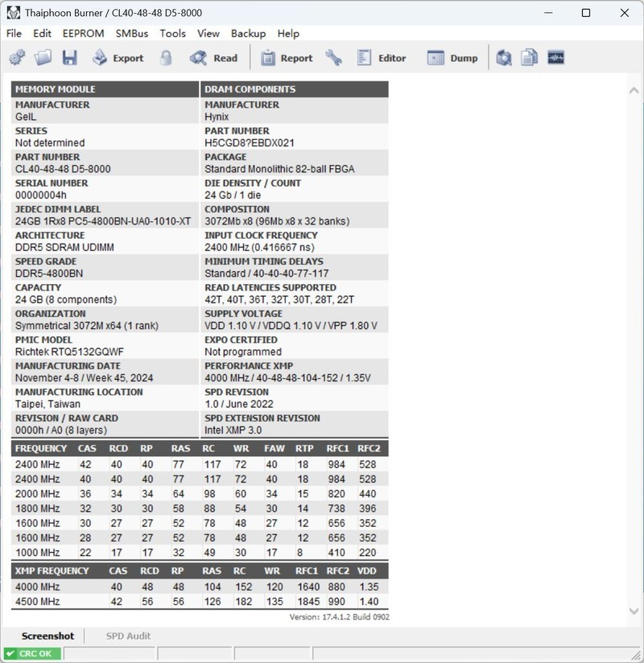This screenshot has width=644, height=663.
Task: Open the SMBus menu
Action: point(131,34)
